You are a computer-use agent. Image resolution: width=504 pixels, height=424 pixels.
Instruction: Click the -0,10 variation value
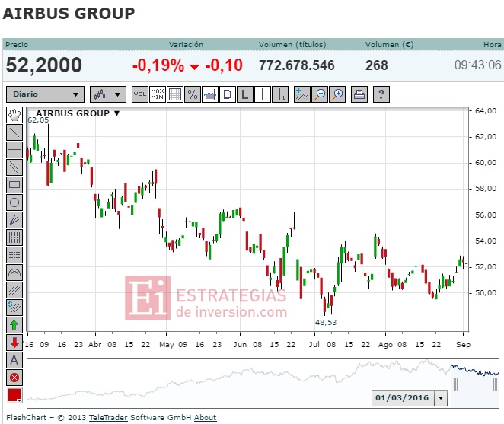coord(224,65)
